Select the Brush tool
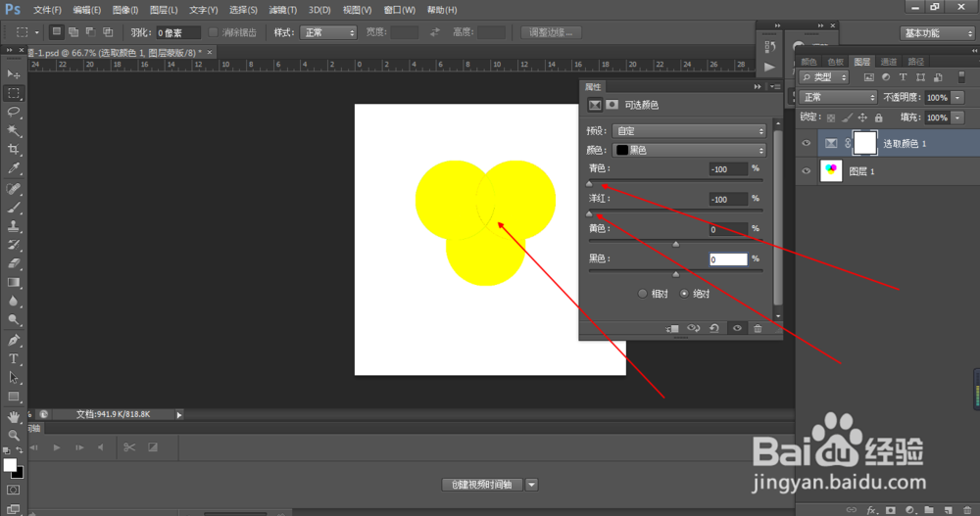 13,208
